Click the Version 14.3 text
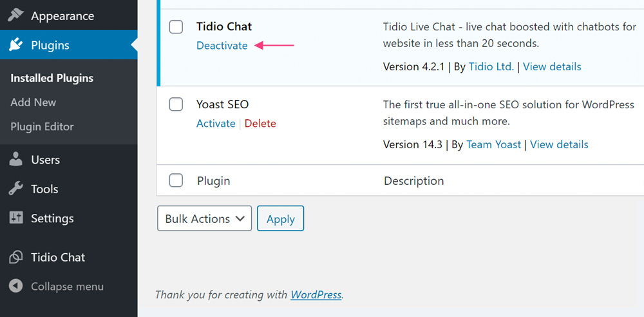 413,145
